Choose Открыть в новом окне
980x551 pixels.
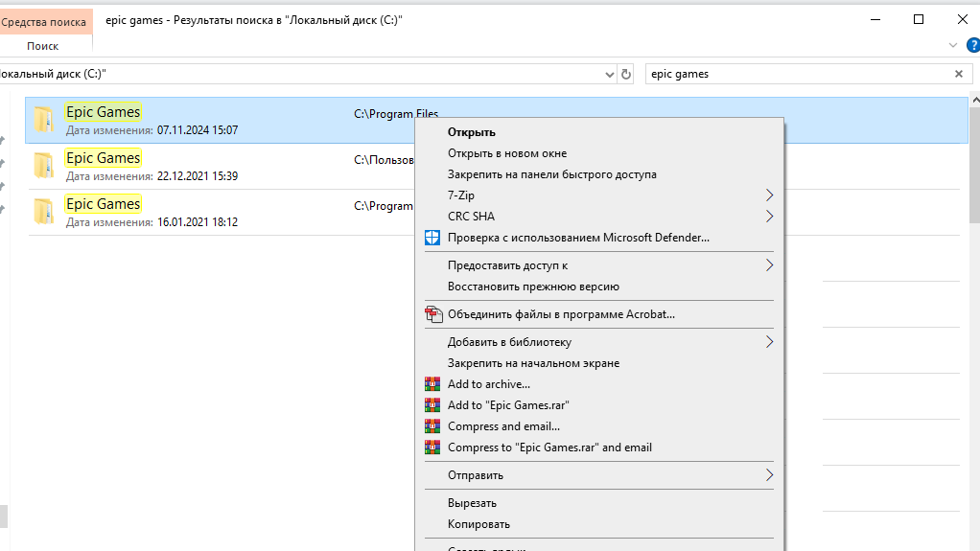coord(507,153)
